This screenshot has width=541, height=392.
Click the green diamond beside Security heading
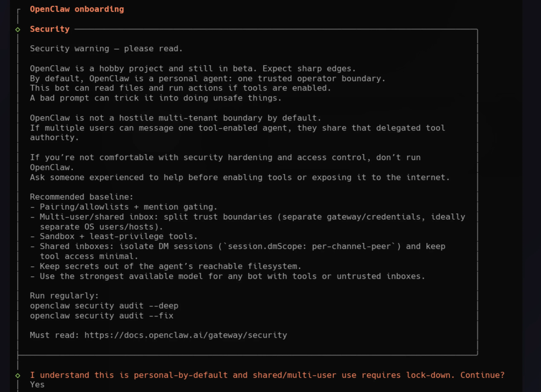point(18,30)
